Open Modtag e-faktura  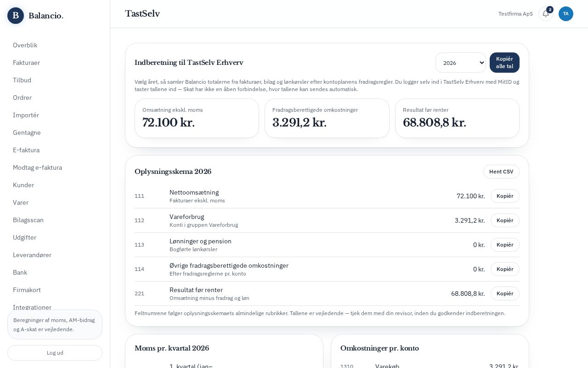55,167
